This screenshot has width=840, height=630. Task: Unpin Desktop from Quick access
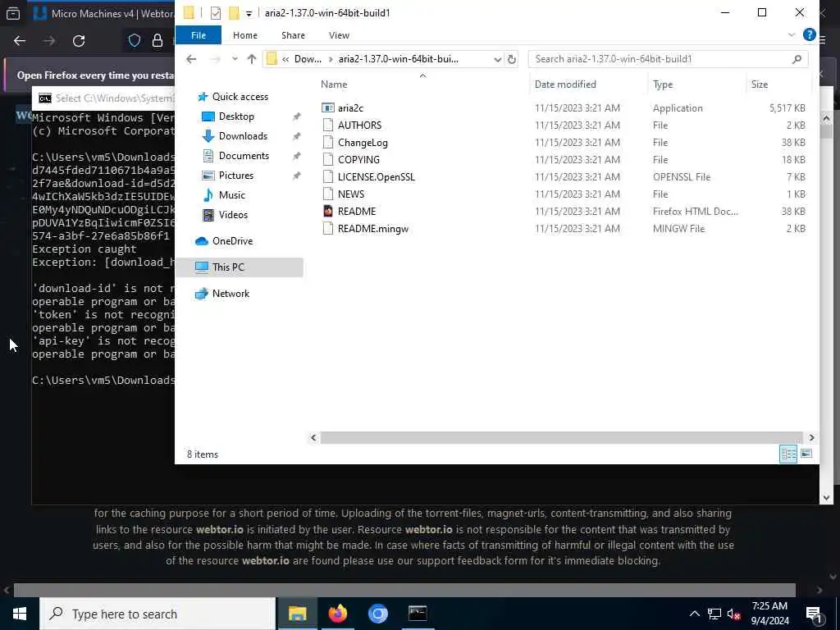(296, 116)
